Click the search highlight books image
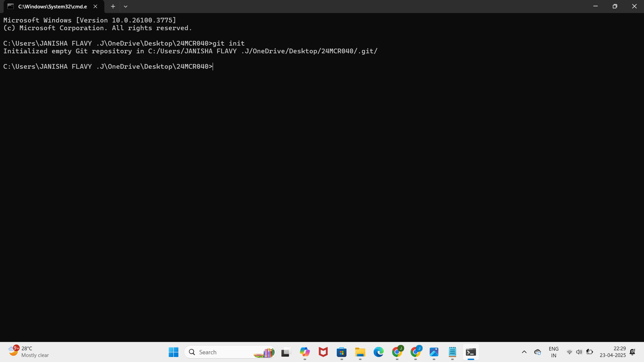Screen dimensions: 644x362 pyautogui.click(x=264, y=352)
